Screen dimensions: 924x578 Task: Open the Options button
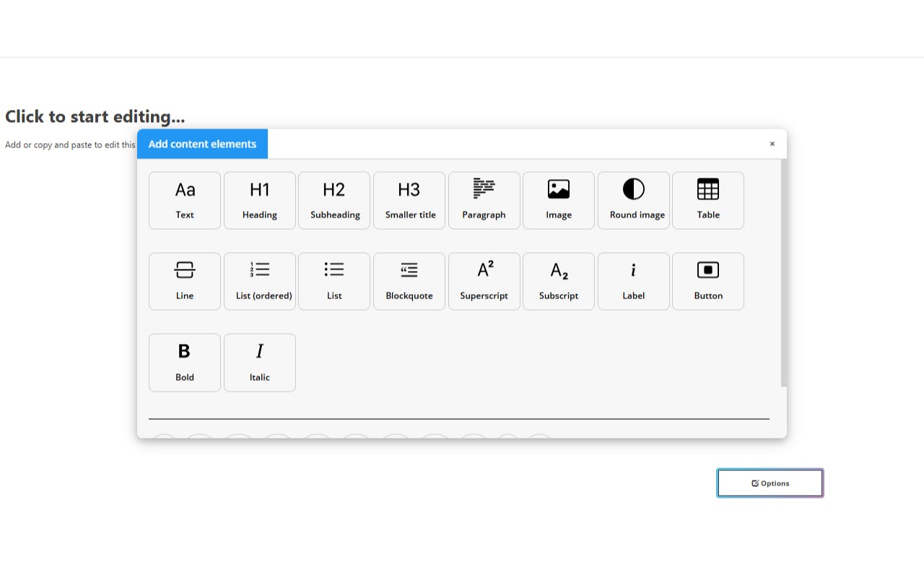click(x=770, y=483)
